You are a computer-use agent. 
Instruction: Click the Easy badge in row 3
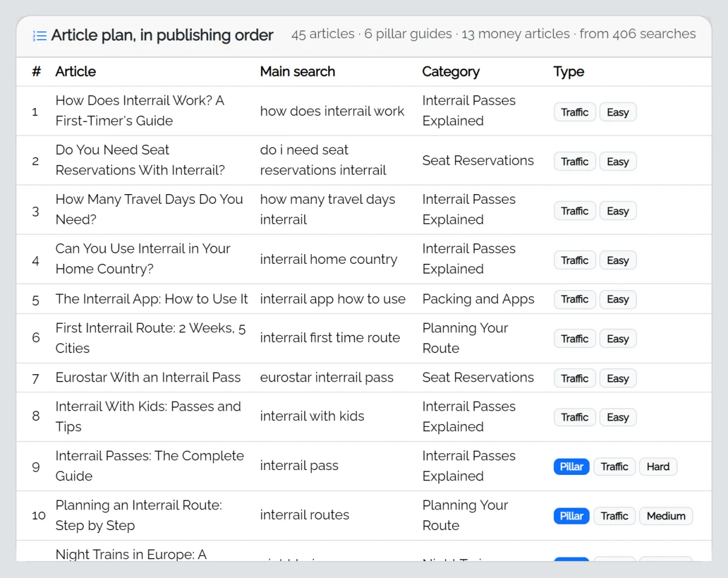(x=618, y=211)
